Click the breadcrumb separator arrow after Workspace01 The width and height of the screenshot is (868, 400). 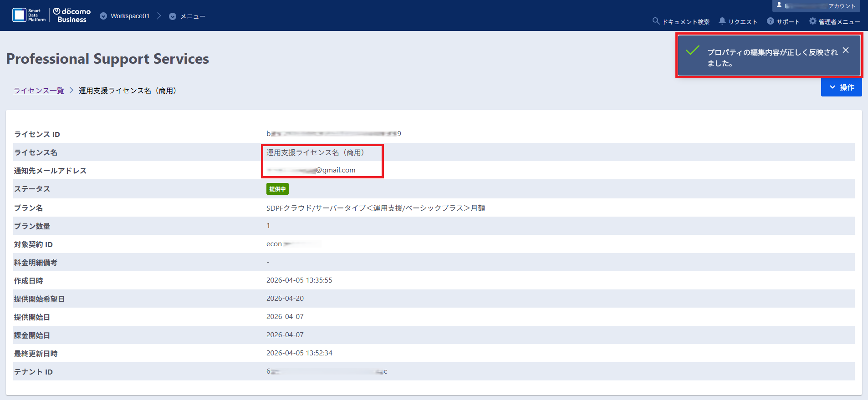[159, 16]
